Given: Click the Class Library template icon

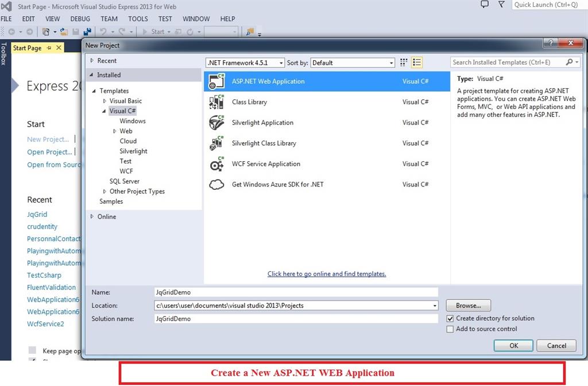Looking at the screenshot, I should pyautogui.click(x=216, y=102).
